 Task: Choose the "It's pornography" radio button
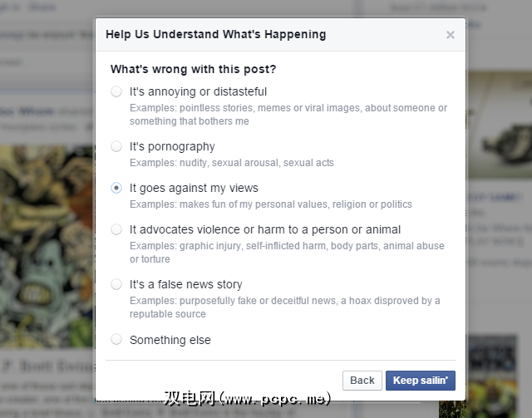click(116, 146)
